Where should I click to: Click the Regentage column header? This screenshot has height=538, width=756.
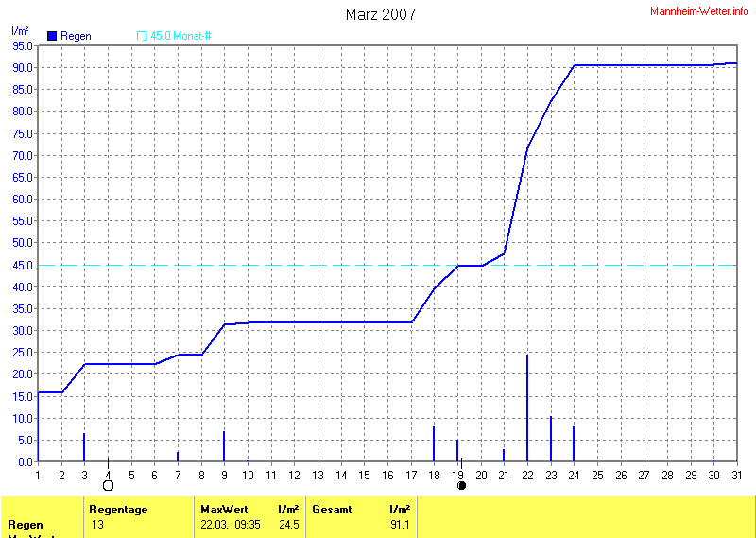118,510
